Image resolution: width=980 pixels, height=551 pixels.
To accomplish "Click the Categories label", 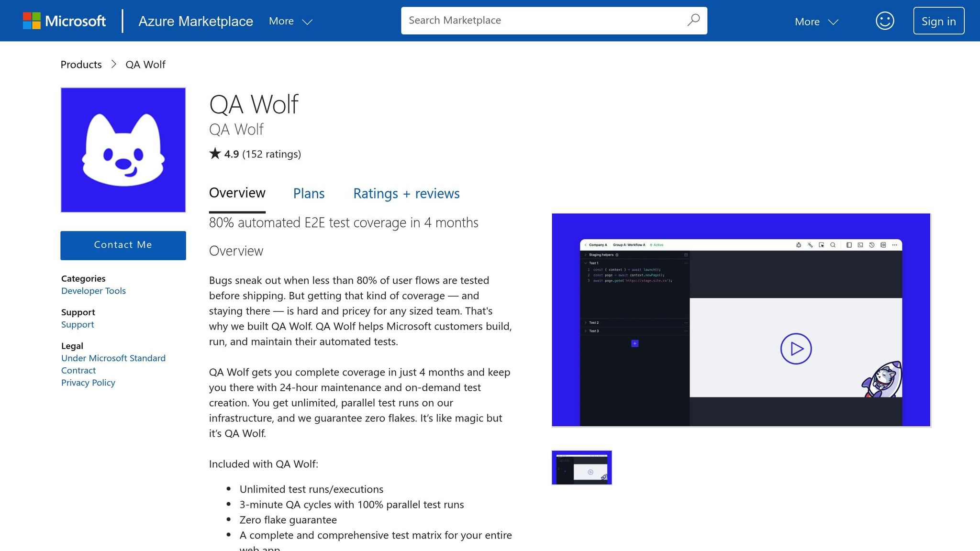I will [83, 278].
